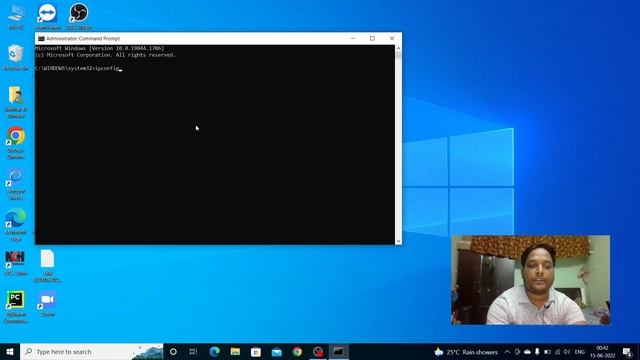This screenshot has width=640, height=360.
Task: Click the microphone tray icon
Action: tap(537, 352)
